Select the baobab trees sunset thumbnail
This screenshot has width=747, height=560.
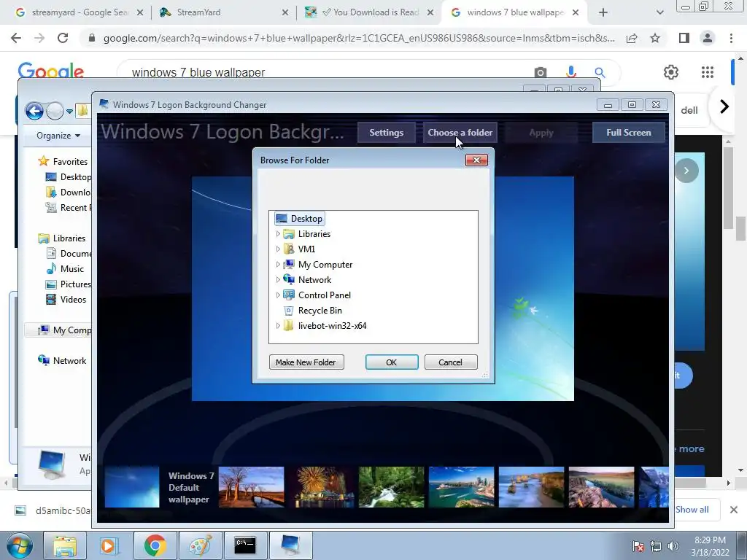tap(251, 486)
